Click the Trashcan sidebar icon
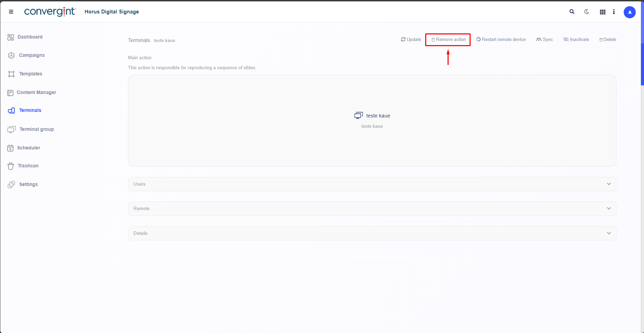The image size is (644, 333). (x=11, y=166)
